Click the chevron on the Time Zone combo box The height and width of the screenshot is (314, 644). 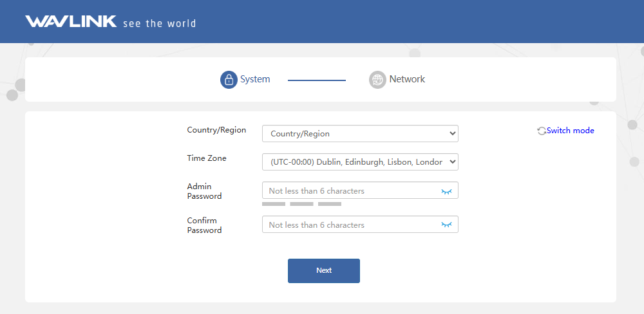pyautogui.click(x=451, y=162)
